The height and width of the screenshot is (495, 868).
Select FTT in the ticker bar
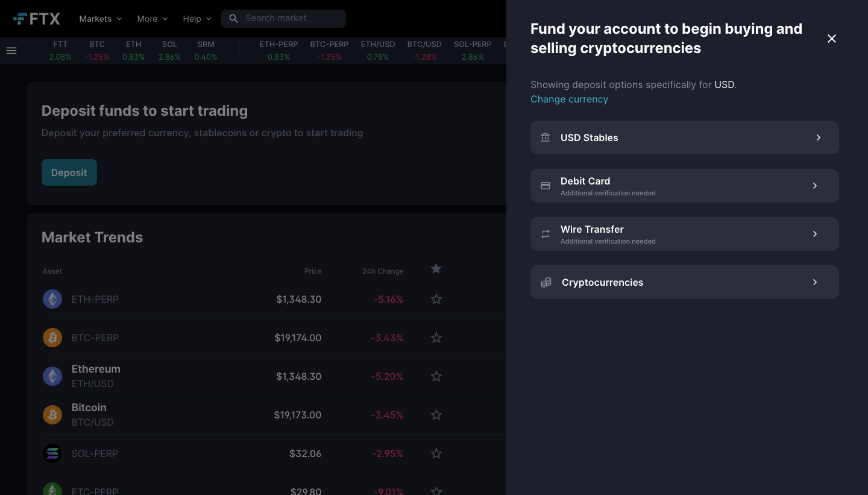pos(60,51)
